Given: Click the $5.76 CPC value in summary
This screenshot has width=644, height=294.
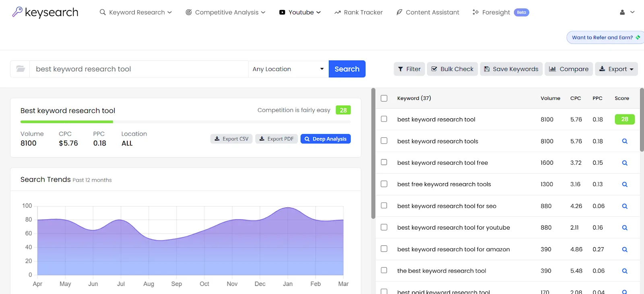Looking at the screenshot, I should tap(68, 143).
